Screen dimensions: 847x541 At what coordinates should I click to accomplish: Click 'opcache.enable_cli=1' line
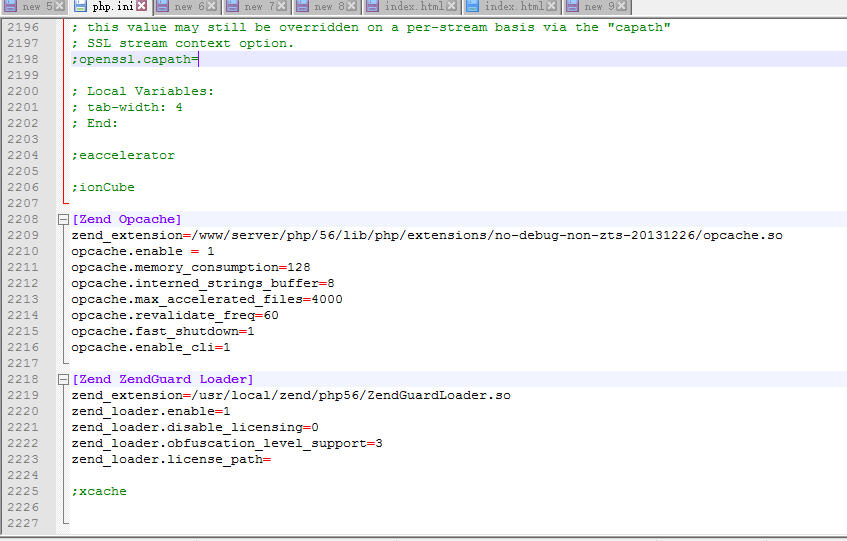coord(151,348)
